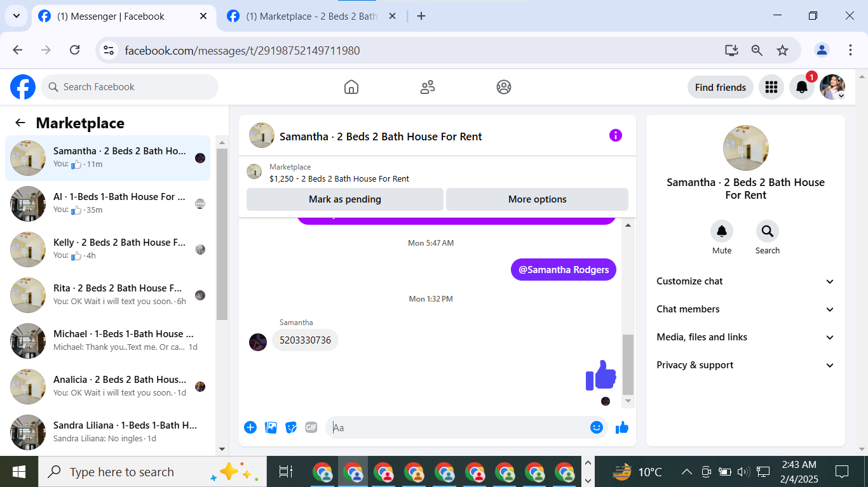Open the Chrome profile icon
This screenshot has width=868, height=487.
click(822, 50)
